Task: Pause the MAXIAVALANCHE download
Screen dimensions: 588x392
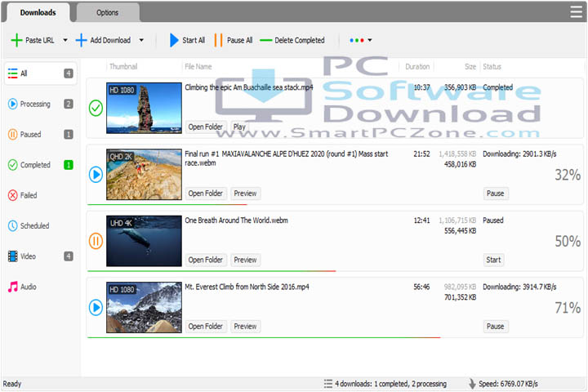Action: coord(496,194)
